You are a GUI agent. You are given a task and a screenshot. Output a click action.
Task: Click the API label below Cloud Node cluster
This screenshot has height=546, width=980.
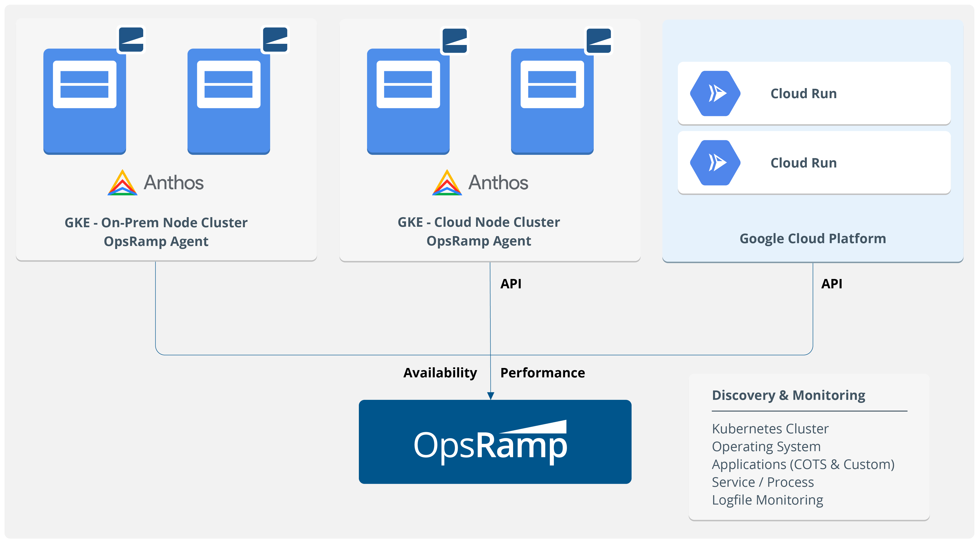511,284
